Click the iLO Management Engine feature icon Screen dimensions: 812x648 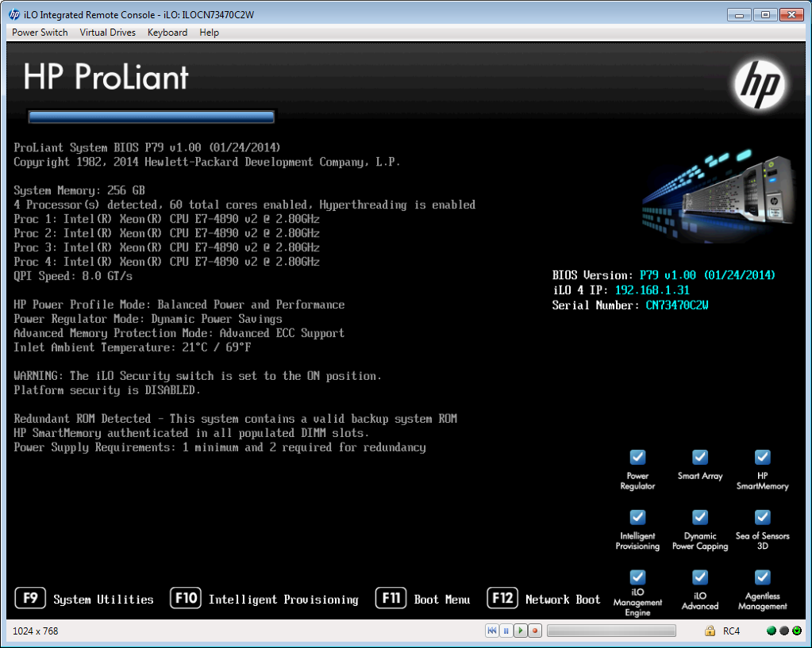[x=637, y=576]
